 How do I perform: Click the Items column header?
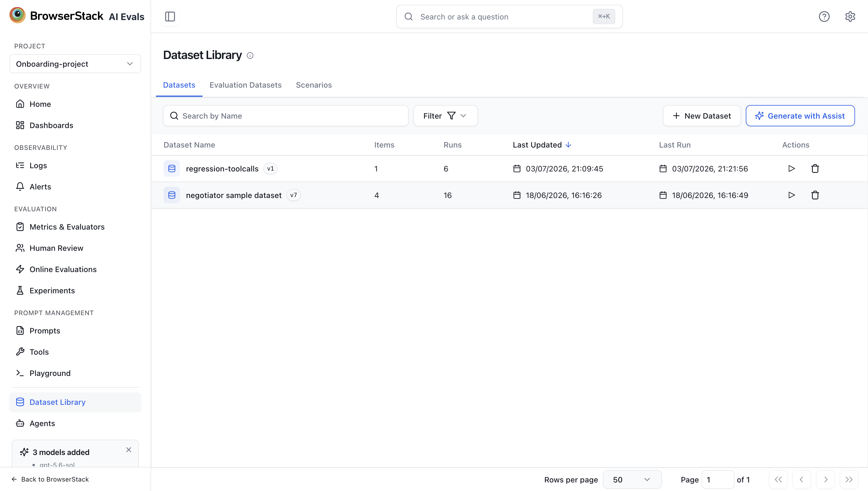pos(384,145)
